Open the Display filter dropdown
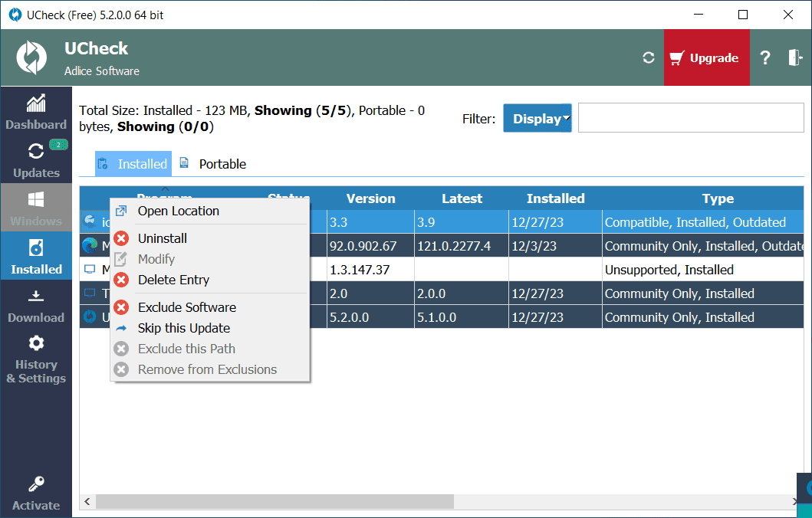Viewport: 812px width, 518px height. (537, 119)
